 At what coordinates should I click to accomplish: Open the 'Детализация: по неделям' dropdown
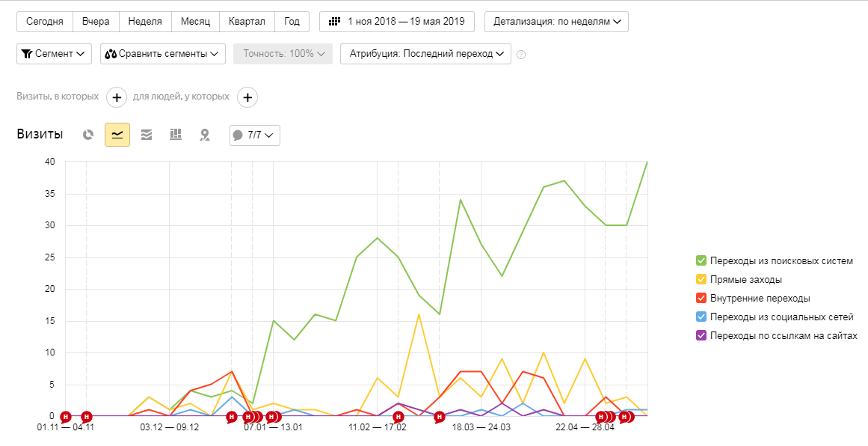click(x=556, y=22)
